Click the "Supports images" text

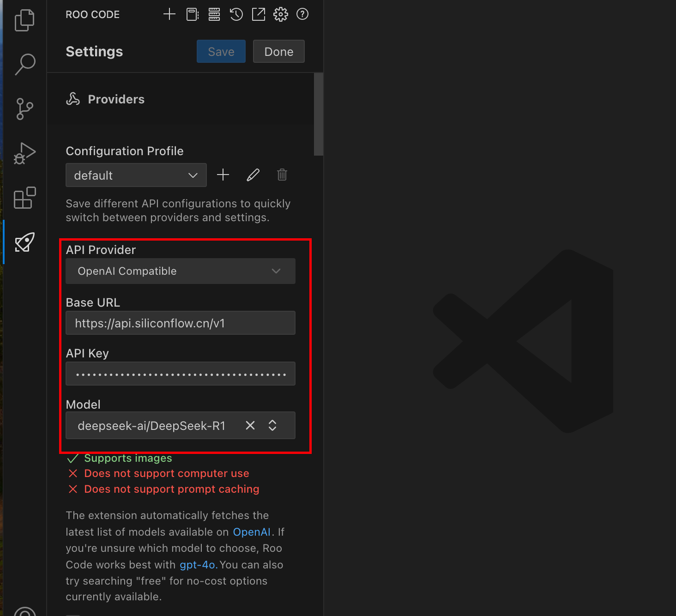(x=128, y=458)
